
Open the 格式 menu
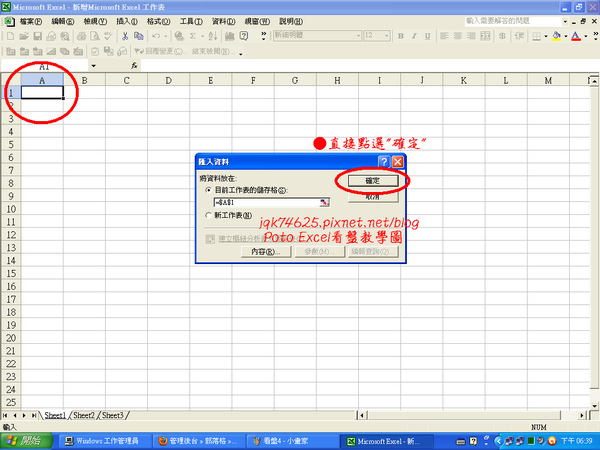click(x=158, y=21)
